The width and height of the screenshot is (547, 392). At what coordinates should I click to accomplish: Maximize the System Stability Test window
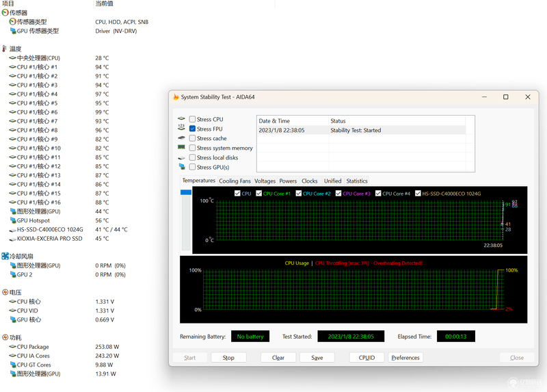coord(505,96)
